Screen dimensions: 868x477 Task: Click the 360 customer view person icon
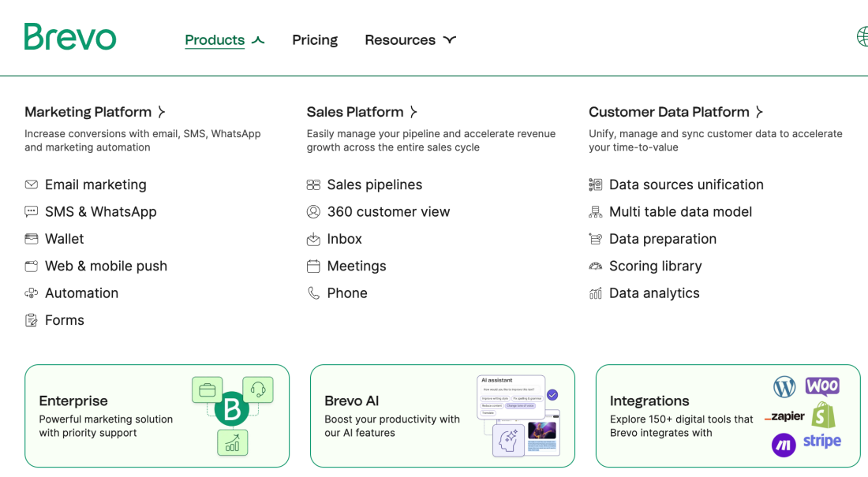[313, 211]
